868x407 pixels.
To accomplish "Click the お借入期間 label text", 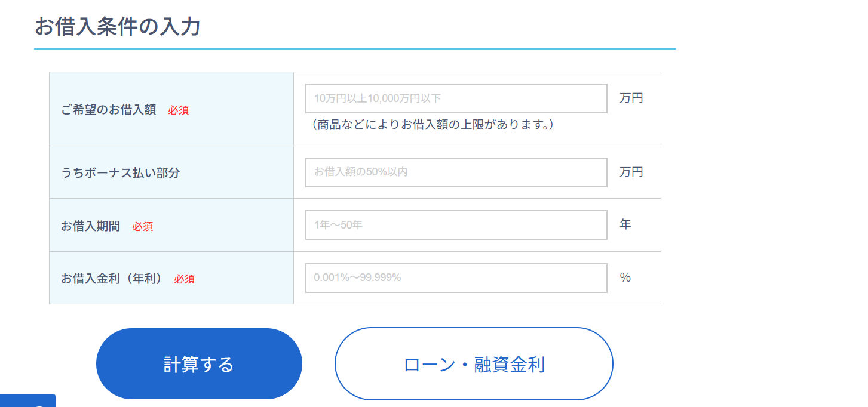I will [x=90, y=226].
